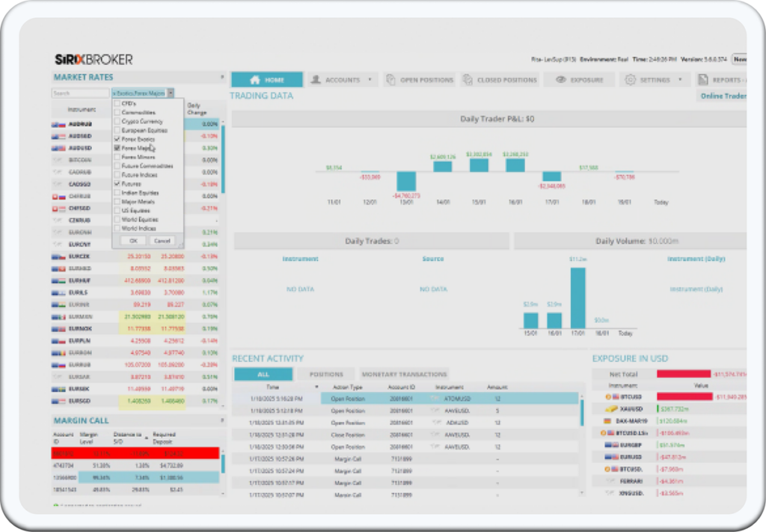
Task: Uncheck the Futures checkbox
Action: click(x=117, y=184)
